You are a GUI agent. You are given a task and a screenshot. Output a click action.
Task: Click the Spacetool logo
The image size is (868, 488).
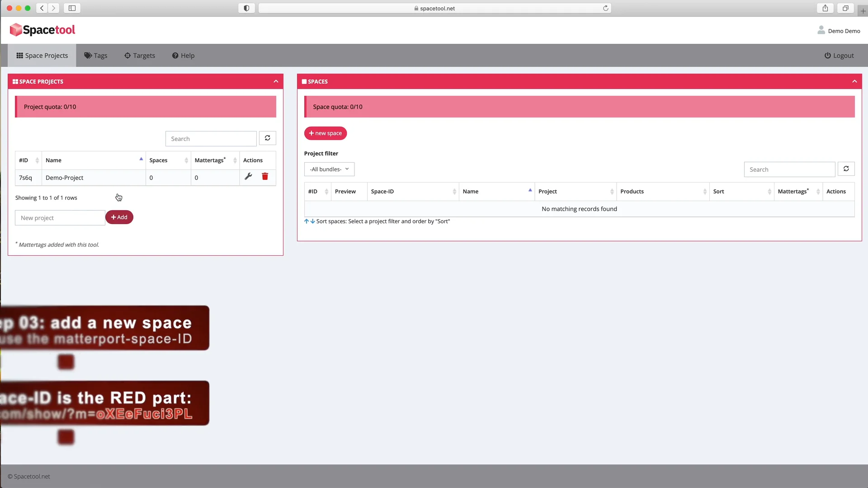click(42, 30)
